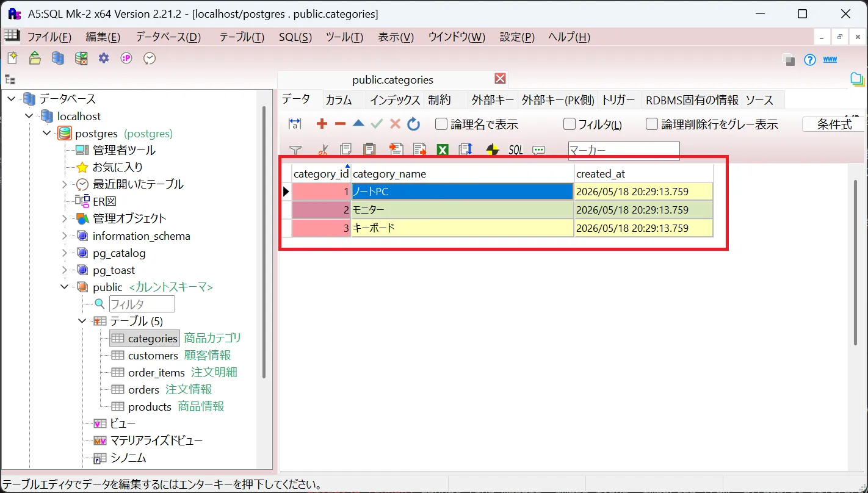Open the ツール(T) menu

344,37
